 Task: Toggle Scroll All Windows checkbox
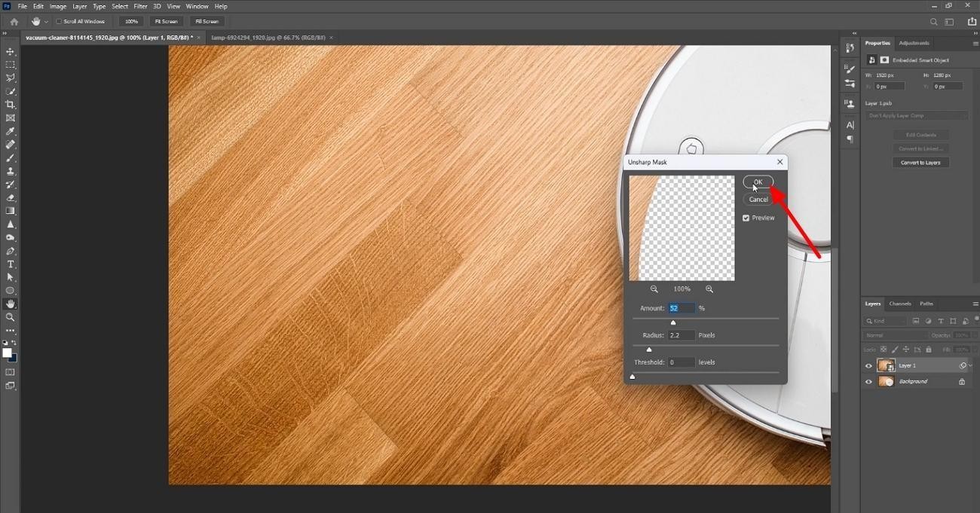(x=60, y=22)
